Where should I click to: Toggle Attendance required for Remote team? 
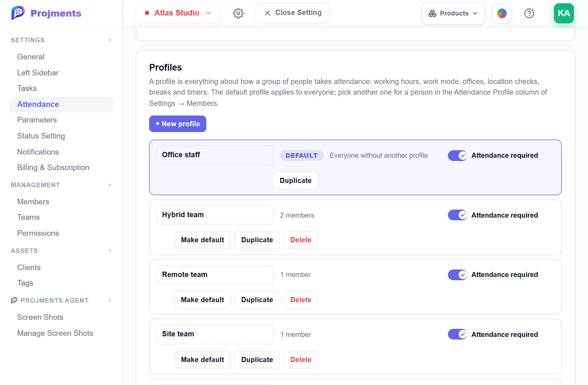458,275
